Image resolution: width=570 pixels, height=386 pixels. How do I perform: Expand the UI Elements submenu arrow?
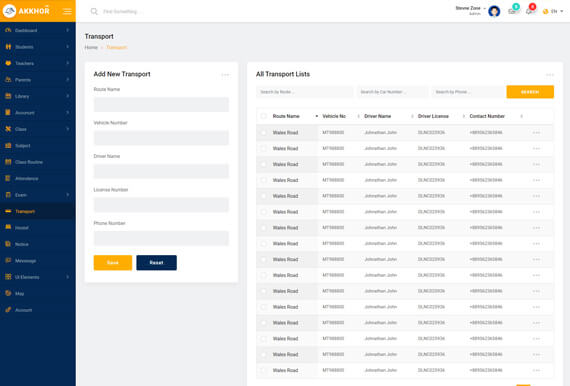[68, 277]
